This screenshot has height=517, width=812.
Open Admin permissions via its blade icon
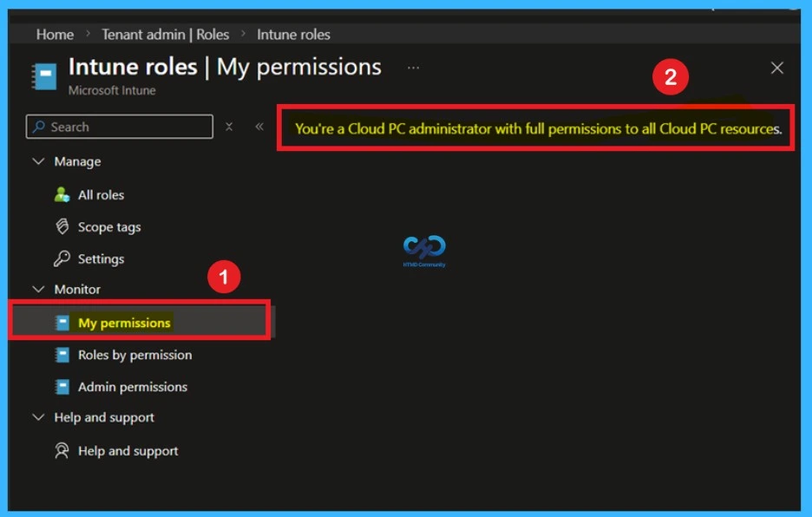click(61, 387)
